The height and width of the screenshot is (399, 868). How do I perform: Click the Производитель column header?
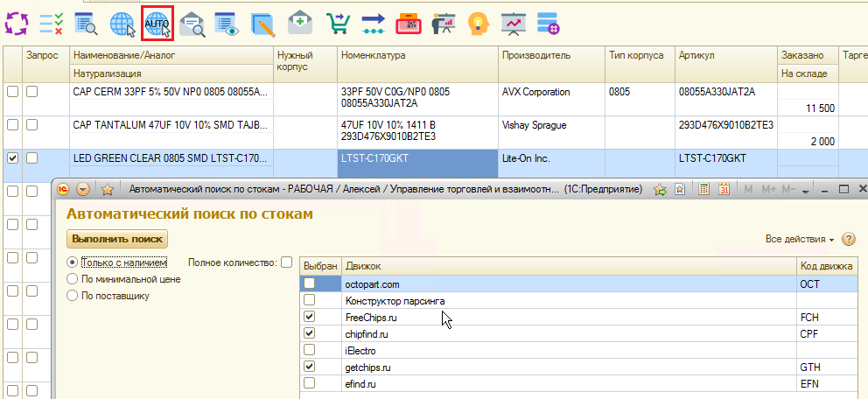[x=535, y=55]
